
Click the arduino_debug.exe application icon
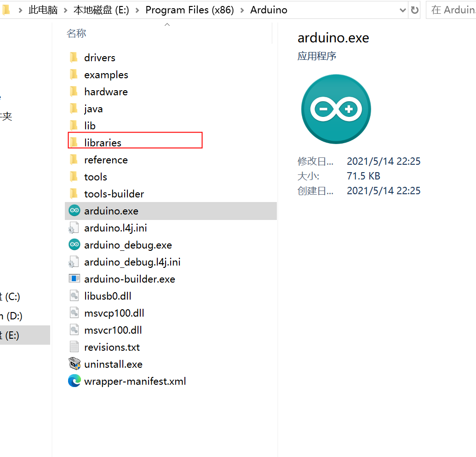click(x=74, y=245)
